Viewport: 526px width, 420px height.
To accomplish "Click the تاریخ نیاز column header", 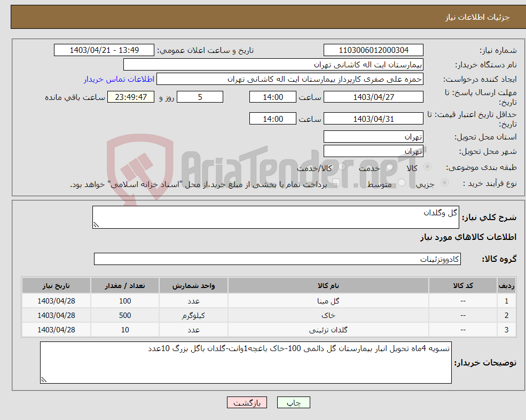I will 56,285.
